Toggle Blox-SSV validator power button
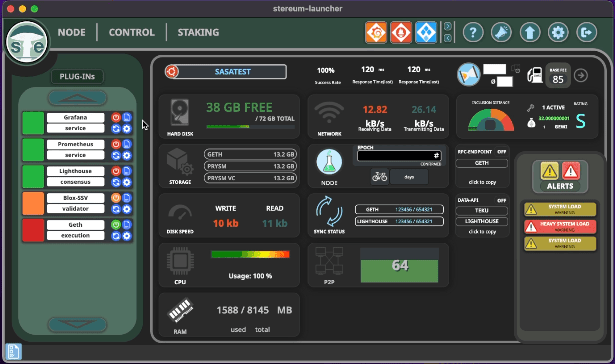This screenshot has height=364, width=615. coord(116,198)
